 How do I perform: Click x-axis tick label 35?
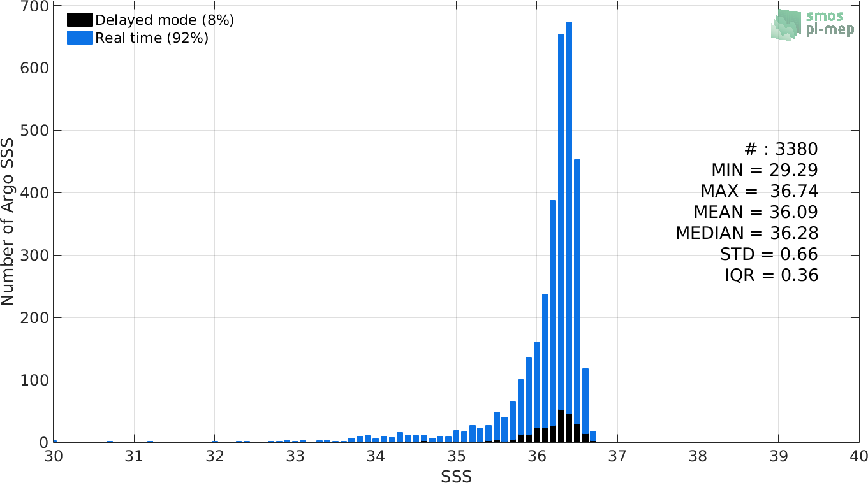tap(456, 457)
